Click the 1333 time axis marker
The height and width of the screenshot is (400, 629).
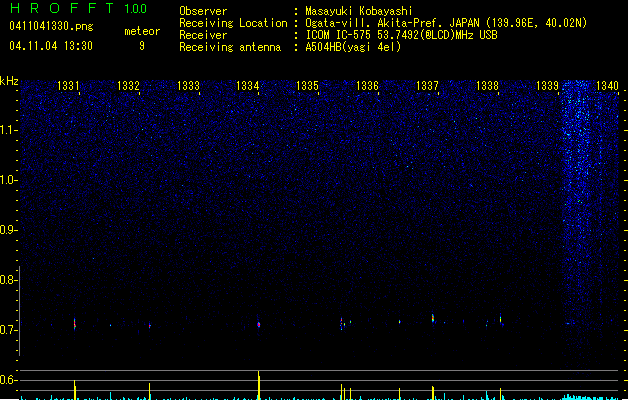pyautogui.click(x=188, y=86)
